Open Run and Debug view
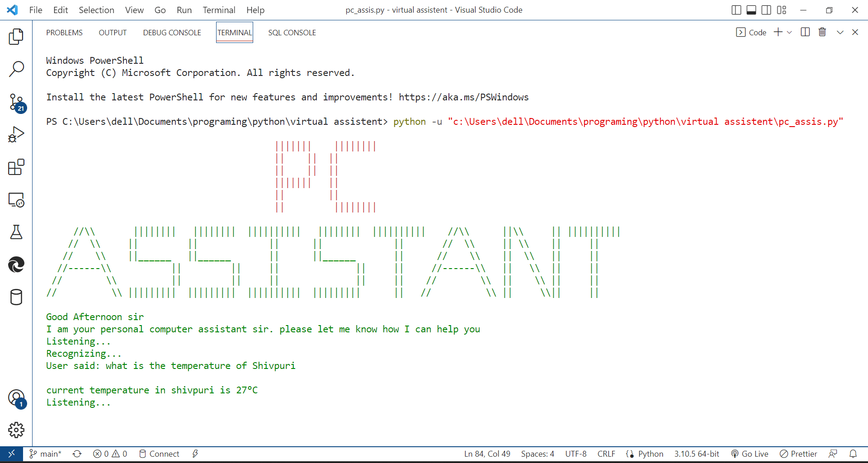Image resolution: width=868 pixels, height=463 pixels. pyautogui.click(x=16, y=135)
